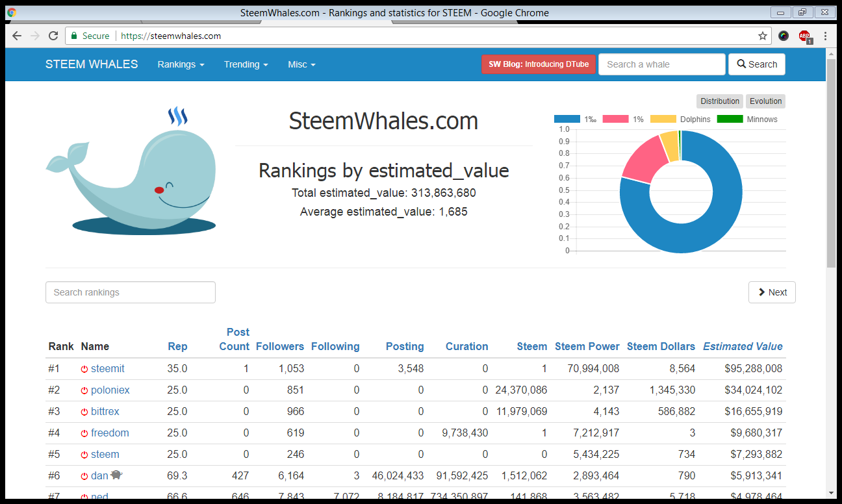Open Chrome's three-dot menu
This screenshot has width=842, height=504.
pos(825,36)
